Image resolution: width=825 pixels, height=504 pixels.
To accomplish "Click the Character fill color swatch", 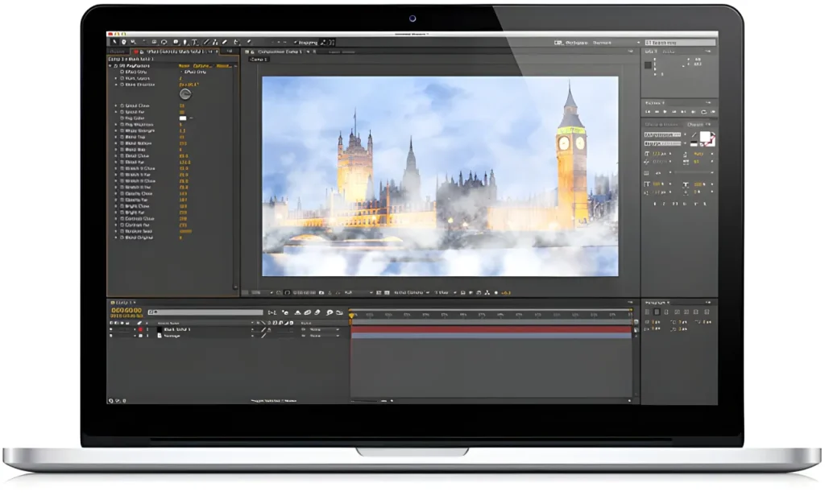I will click(705, 136).
